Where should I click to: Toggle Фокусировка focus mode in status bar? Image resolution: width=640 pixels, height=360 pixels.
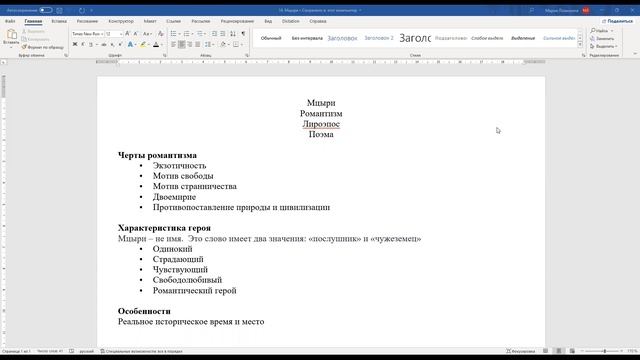point(520,351)
